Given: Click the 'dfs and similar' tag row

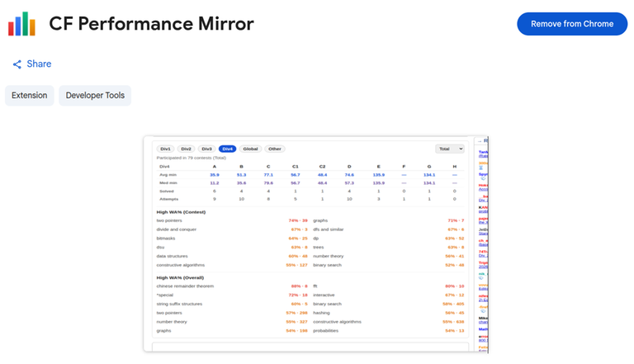Looking at the screenshot, I should coord(389,229).
